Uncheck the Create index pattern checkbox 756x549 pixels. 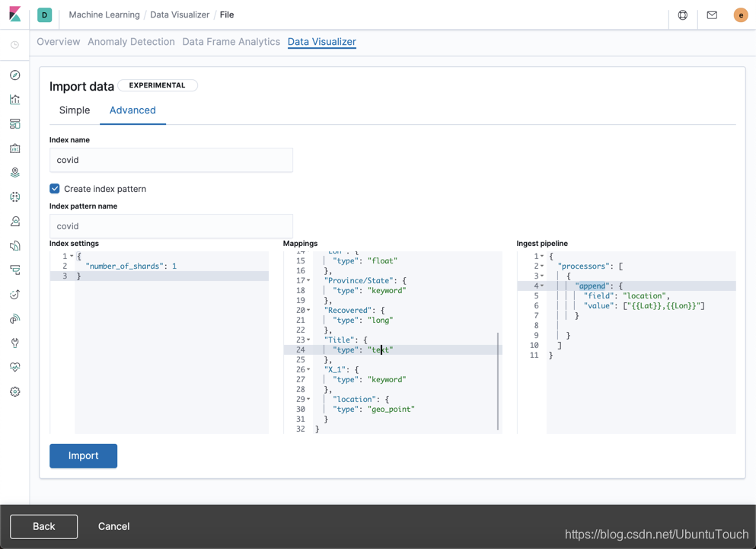pyautogui.click(x=55, y=189)
